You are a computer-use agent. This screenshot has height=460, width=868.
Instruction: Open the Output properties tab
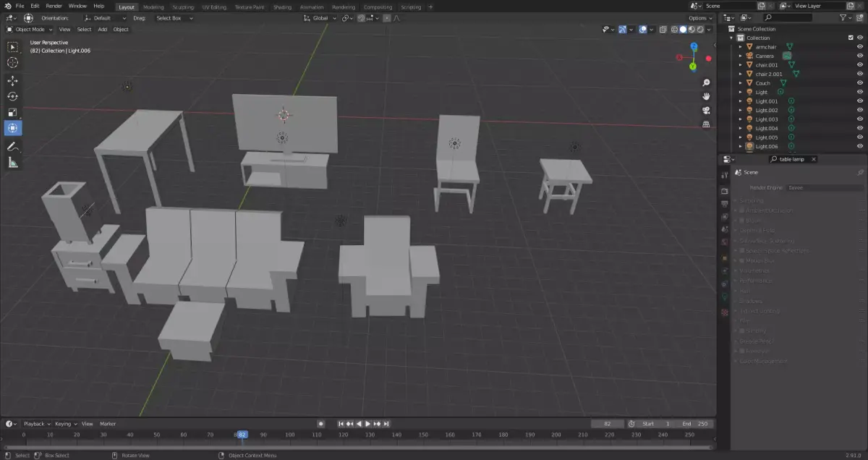tap(724, 204)
